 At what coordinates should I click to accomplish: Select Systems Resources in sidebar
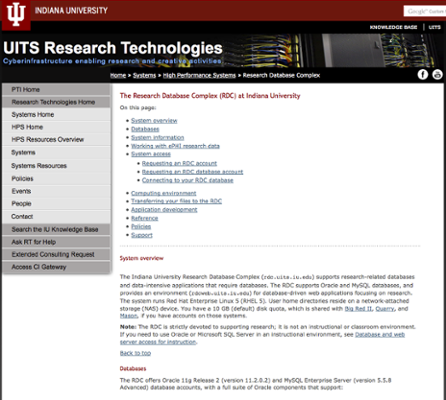[56, 166]
